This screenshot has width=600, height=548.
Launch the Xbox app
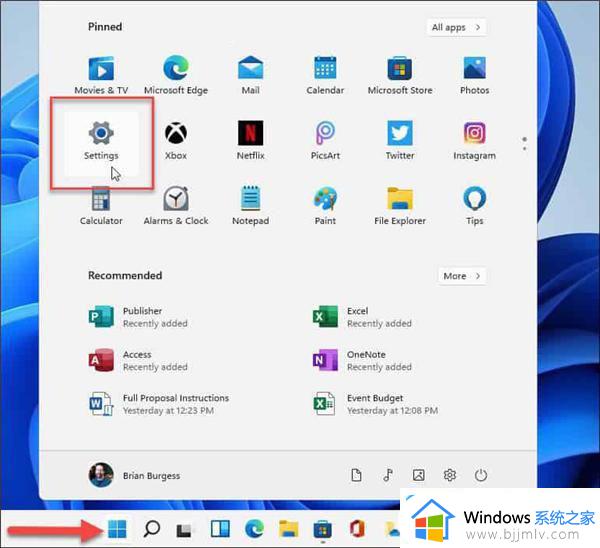(x=176, y=139)
